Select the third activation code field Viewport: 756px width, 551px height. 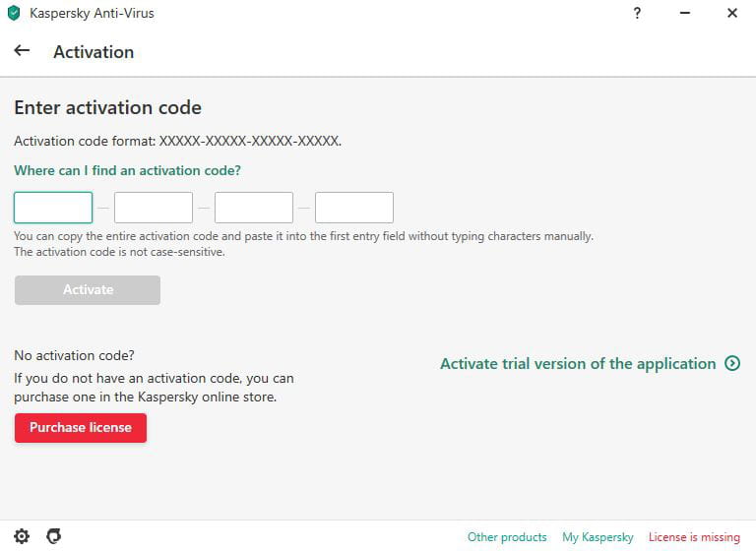(x=254, y=208)
